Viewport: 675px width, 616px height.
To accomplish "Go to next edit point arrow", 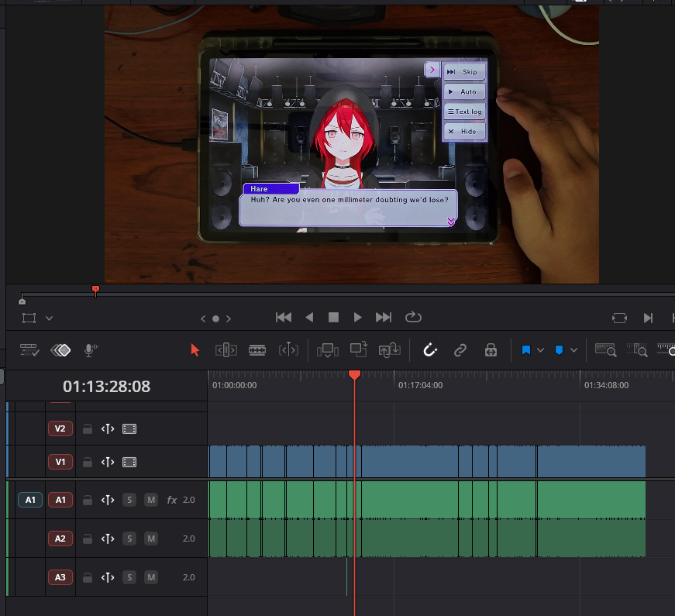I will (229, 319).
